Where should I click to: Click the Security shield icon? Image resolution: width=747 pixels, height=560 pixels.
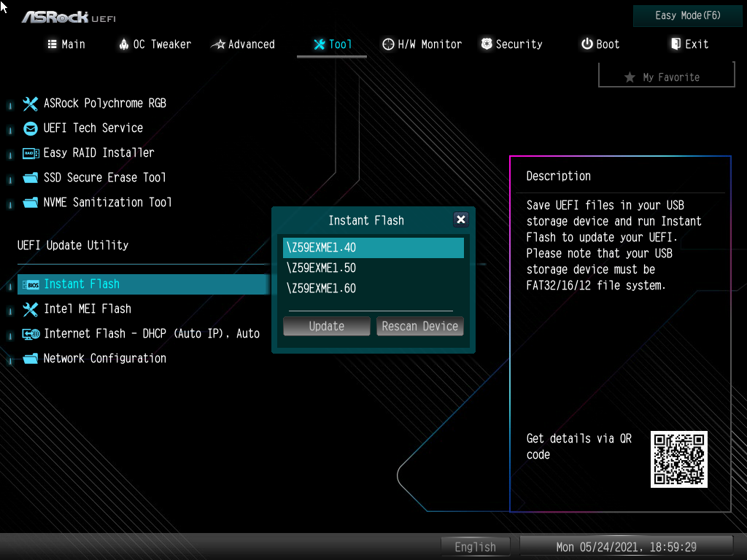[487, 44]
